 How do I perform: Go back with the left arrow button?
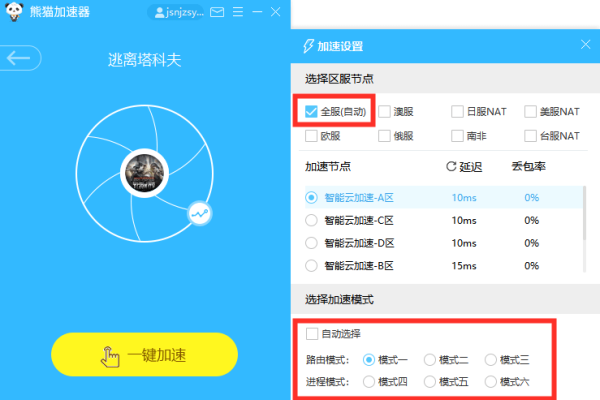tap(20, 58)
